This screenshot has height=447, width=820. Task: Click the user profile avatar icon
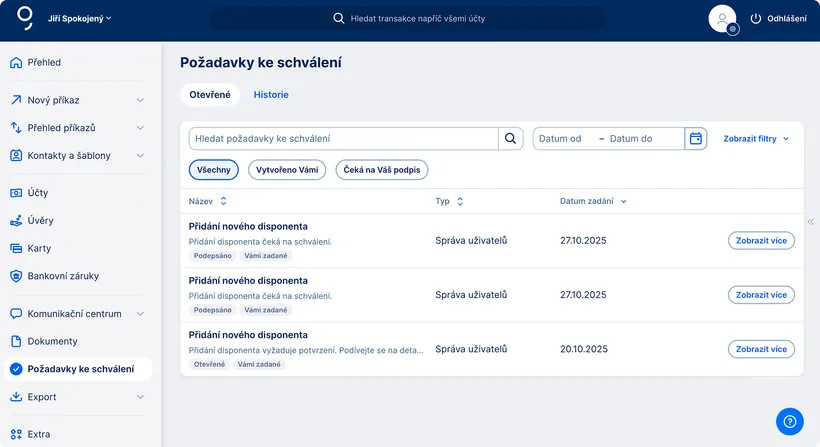(x=722, y=18)
